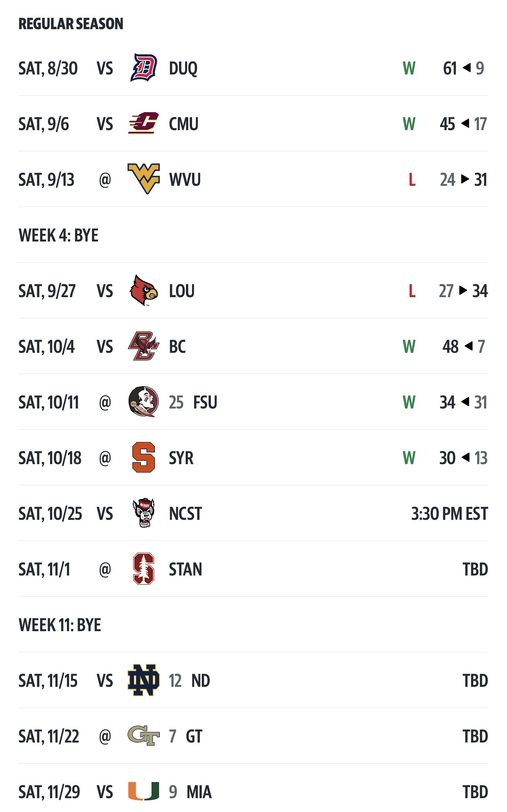Click the WEEK 4: BYE row
Viewport: 507px width, 812px height.
point(58,235)
